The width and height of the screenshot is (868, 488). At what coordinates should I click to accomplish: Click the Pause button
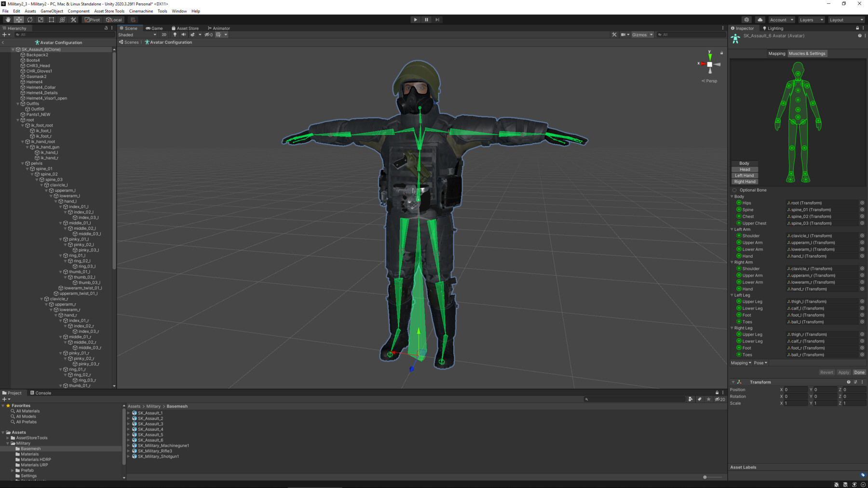click(426, 20)
